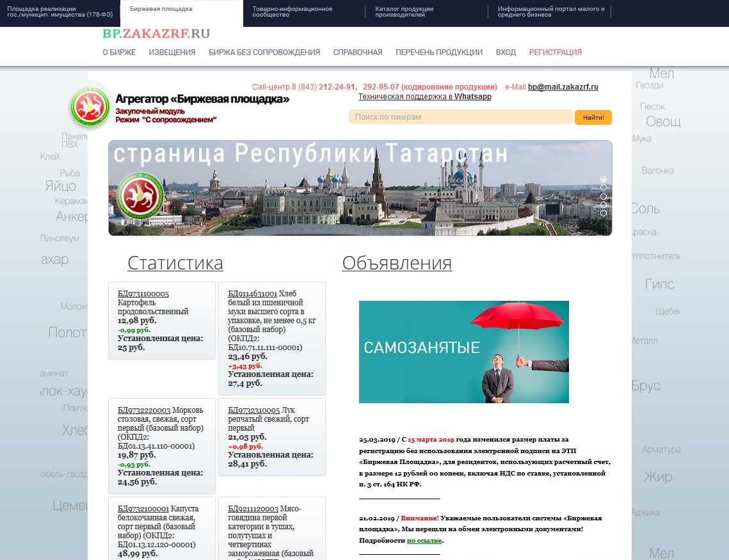Open the red РЕГИСТРАЦИЯ link
The width and height of the screenshot is (729, 560).
pos(555,52)
